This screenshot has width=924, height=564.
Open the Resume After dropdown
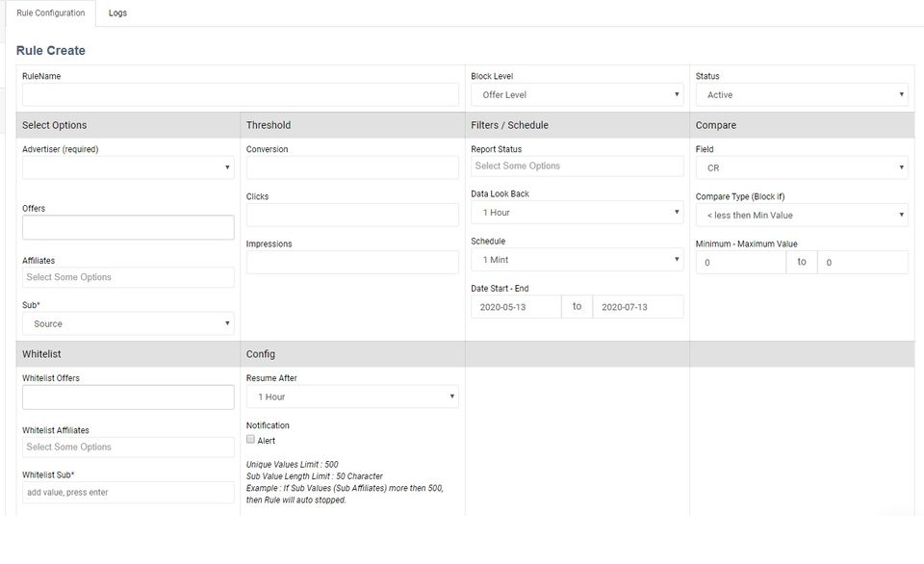[x=352, y=397]
